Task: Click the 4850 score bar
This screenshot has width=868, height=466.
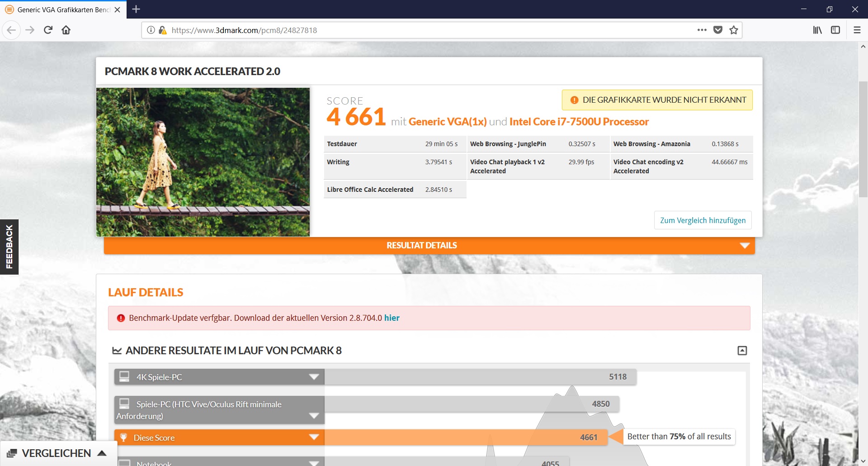Action: [x=472, y=404]
